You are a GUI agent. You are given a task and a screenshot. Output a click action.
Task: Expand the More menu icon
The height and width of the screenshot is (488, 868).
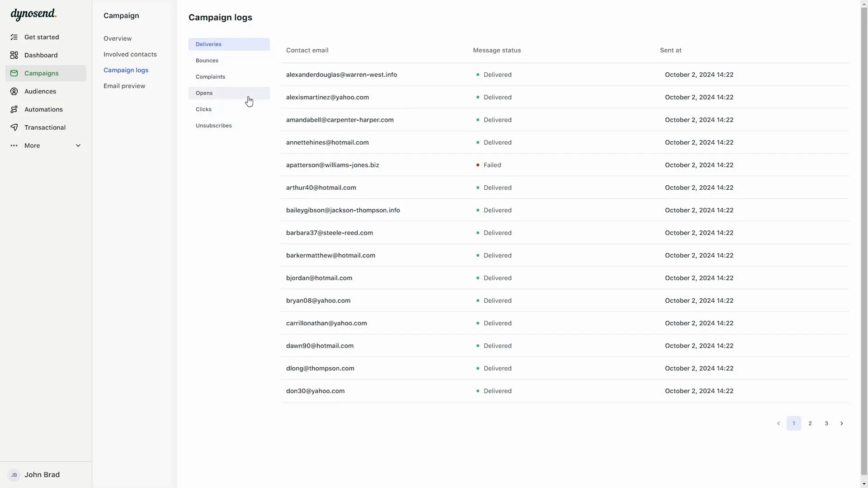tap(78, 145)
